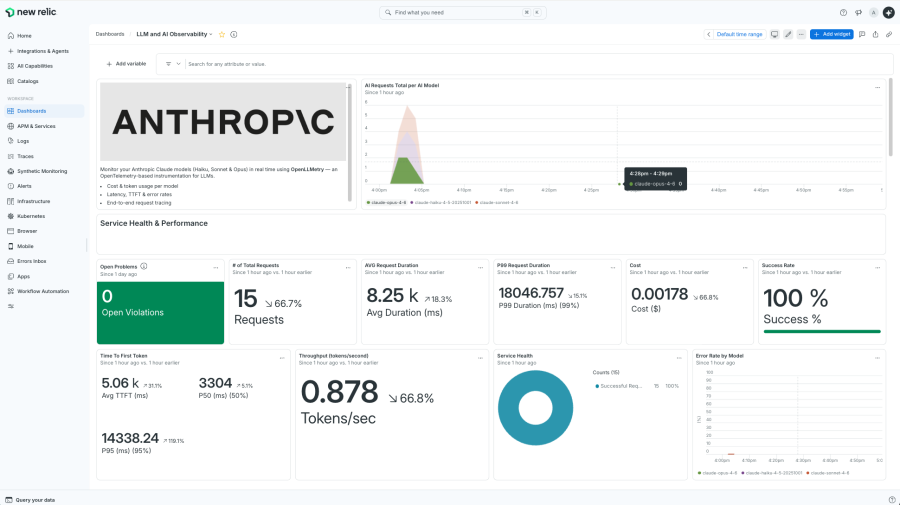
Task: Open Kubernetes in the sidebar
Action: (43, 216)
